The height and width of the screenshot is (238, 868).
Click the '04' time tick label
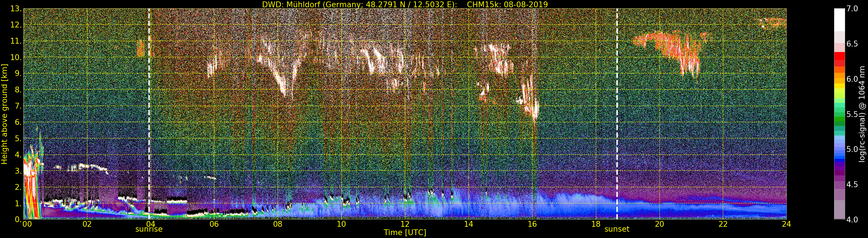click(150, 224)
